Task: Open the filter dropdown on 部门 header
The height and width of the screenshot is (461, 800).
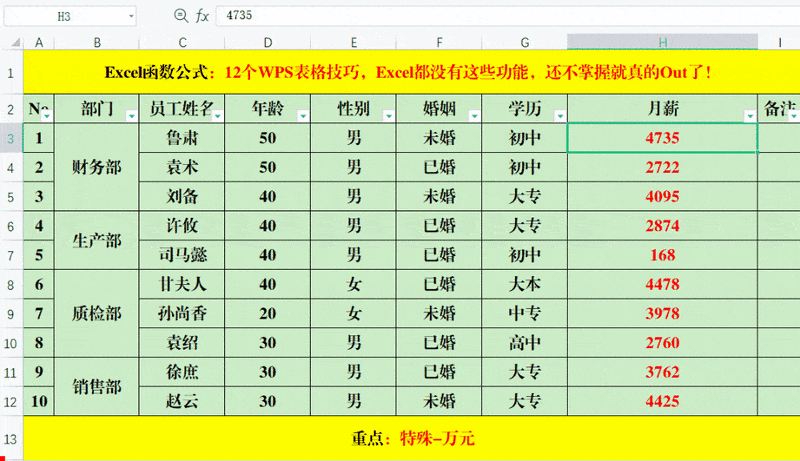Action: pyautogui.click(x=132, y=116)
